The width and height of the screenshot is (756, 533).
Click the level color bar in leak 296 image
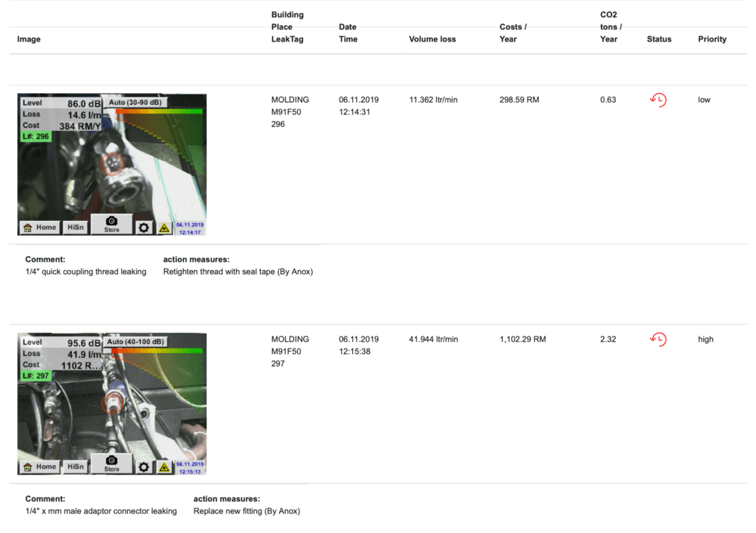[159, 112]
